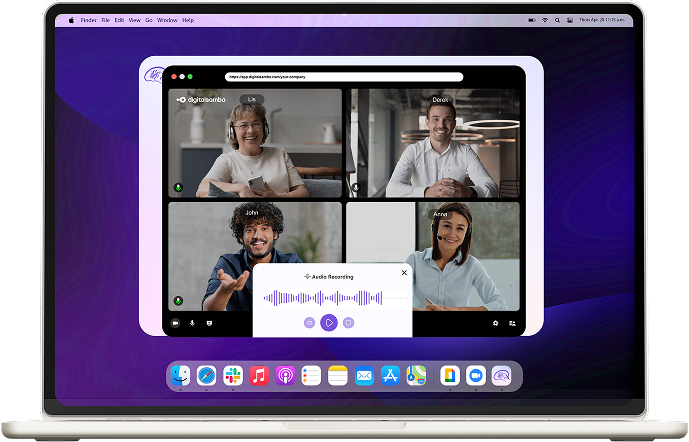Click the Lia name label
Screen dimensions: 689x442
click(252, 100)
